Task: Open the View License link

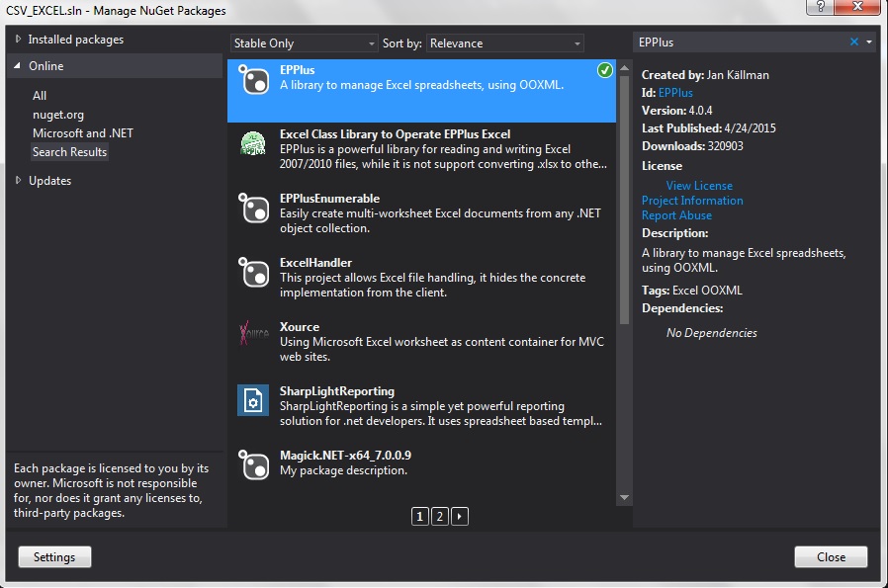Action: coord(699,186)
